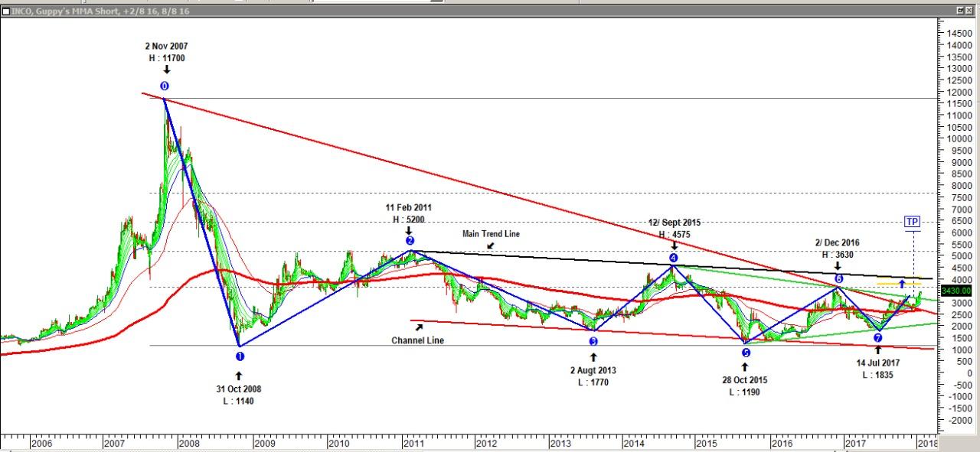Select the "Main Trend Line" text label
Viewport: 980px width, 452px height.
point(491,234)
